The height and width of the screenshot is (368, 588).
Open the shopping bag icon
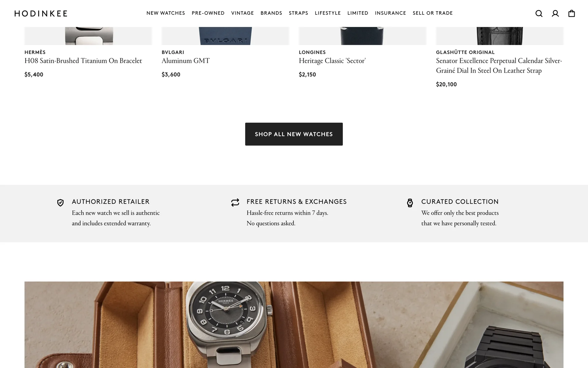[x=571, y=13]
